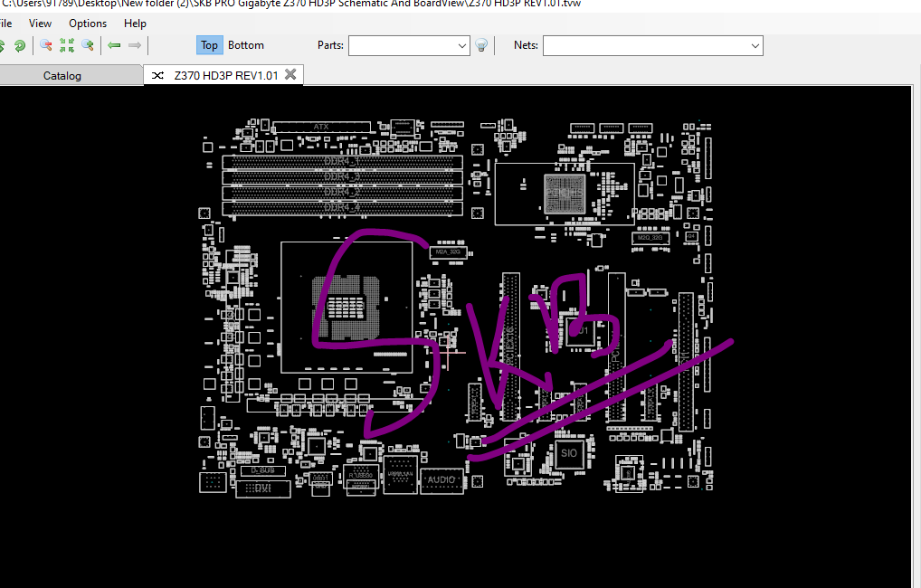The height and width of the screenshot is (588, 921).
Task: Select the SIO chip on the board
Action: tap(568, 453)
